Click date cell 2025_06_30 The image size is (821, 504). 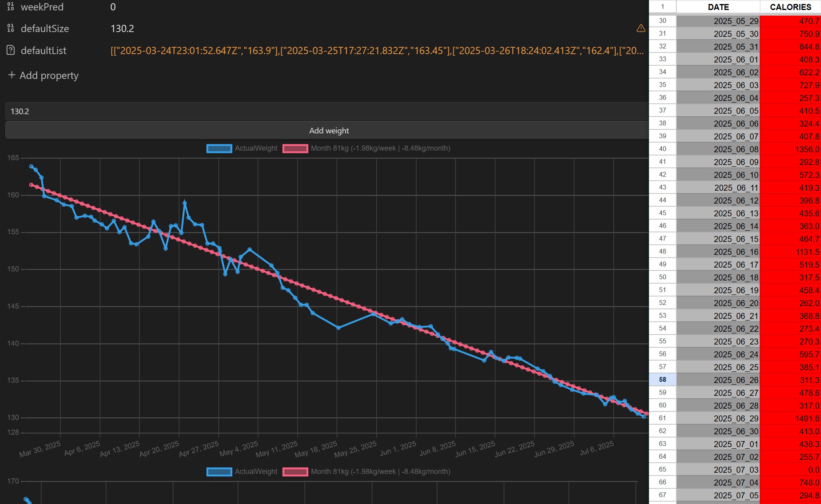pyautogui.click(x=718, y=431)
